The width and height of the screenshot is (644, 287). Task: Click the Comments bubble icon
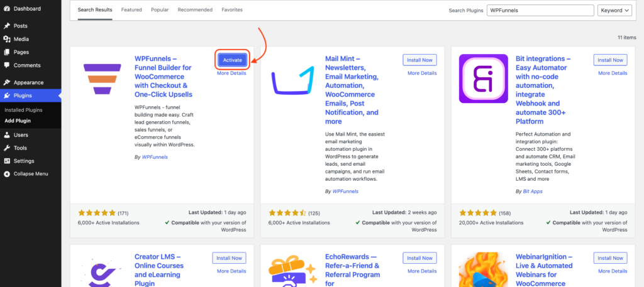click(x=6, y=65)
